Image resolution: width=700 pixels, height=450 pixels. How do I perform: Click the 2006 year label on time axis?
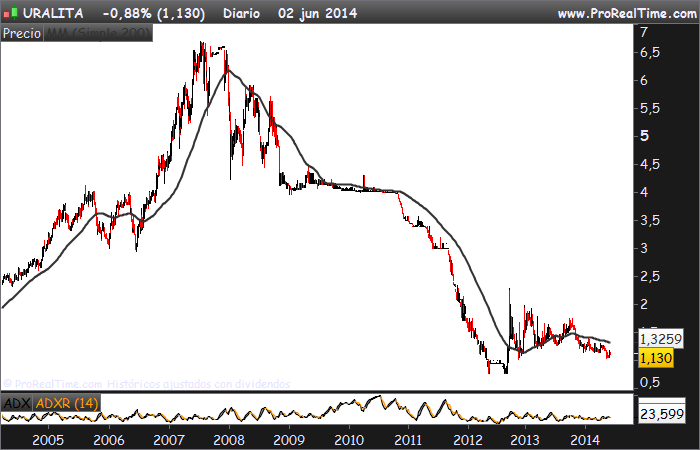109,440
